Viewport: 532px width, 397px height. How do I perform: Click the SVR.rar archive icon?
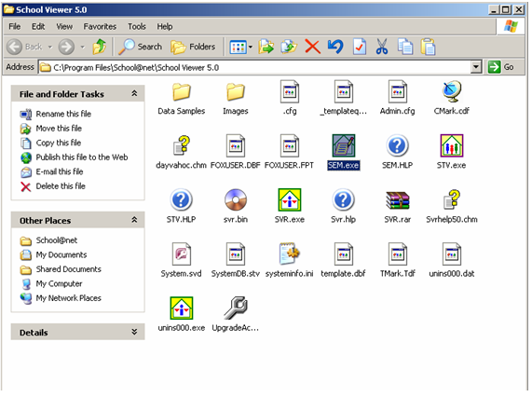(x=397, y=200)
